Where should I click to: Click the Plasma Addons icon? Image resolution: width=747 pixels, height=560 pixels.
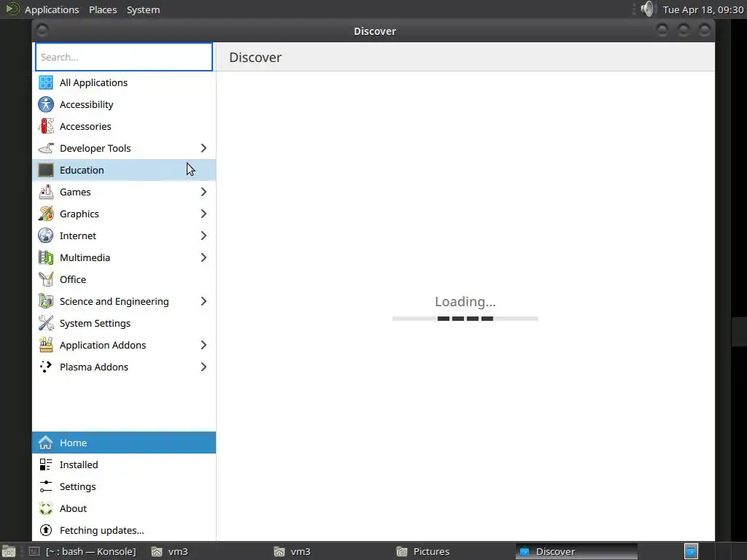click(46, 367)
